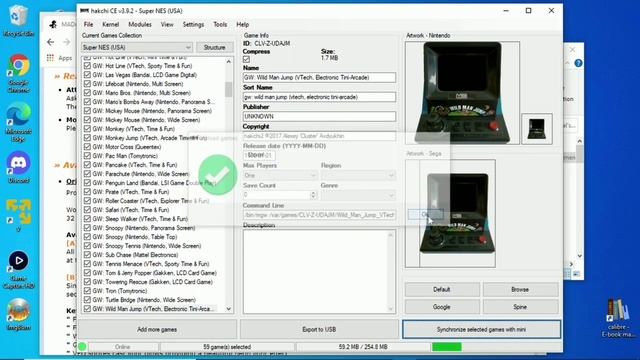Open the Help menu
The width and height of the screenshot is (640, 360).
tap(243, 24)
